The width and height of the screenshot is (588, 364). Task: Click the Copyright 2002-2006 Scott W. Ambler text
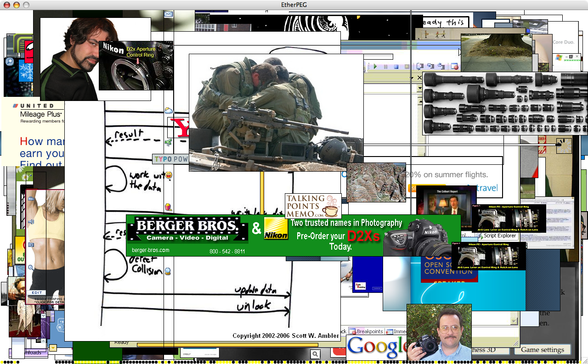[x=286, y=336]
